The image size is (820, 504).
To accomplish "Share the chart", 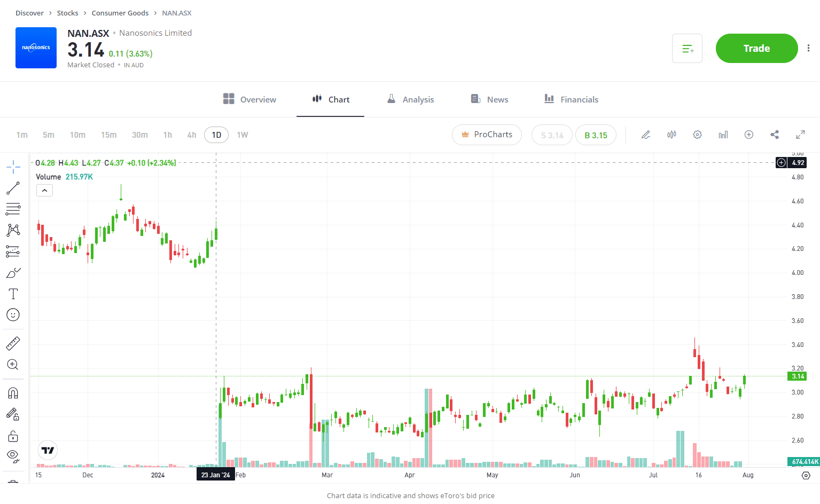I will click(x=775, y=135).
